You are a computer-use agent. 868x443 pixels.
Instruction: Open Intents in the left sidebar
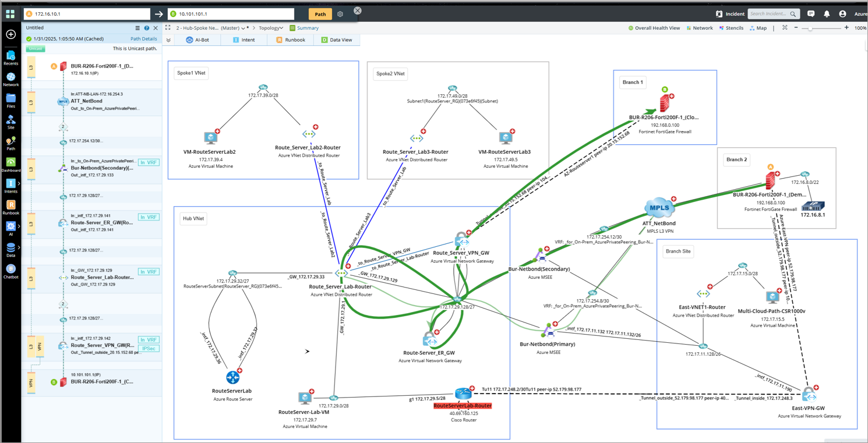[x=10, y=186]
